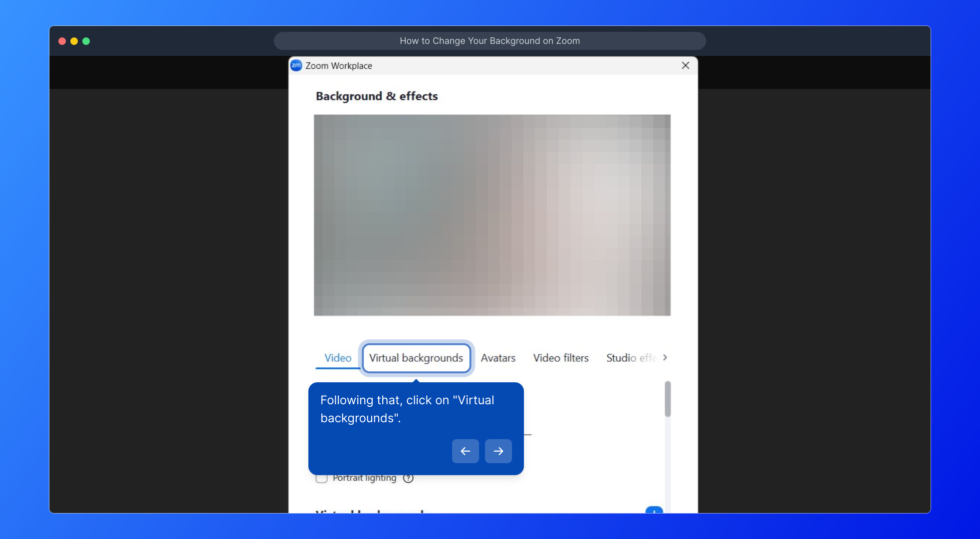The image size is (980, 539).
Task: Click the yellow minimize window dot
Action: 74,41
